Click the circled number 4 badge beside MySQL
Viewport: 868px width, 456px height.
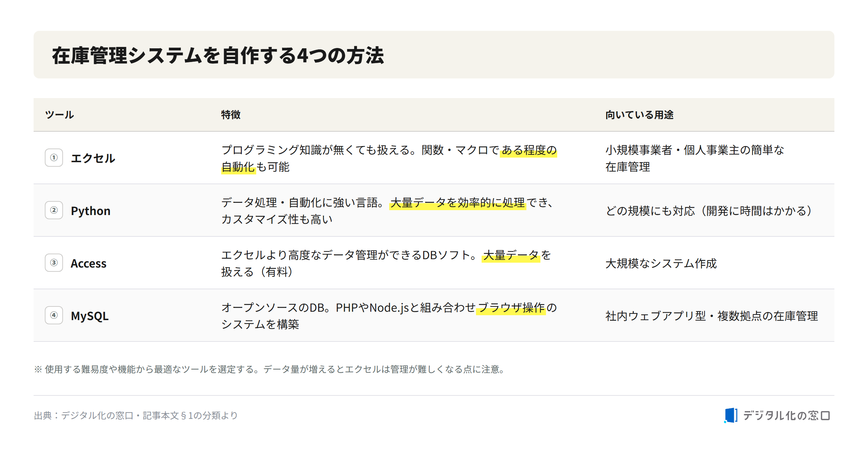point(54,315)
